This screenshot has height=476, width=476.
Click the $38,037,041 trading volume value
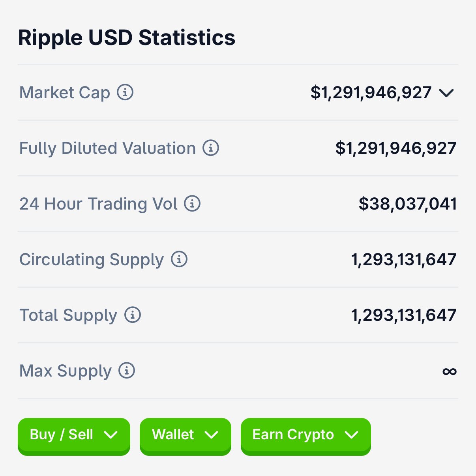coord(407,204)
